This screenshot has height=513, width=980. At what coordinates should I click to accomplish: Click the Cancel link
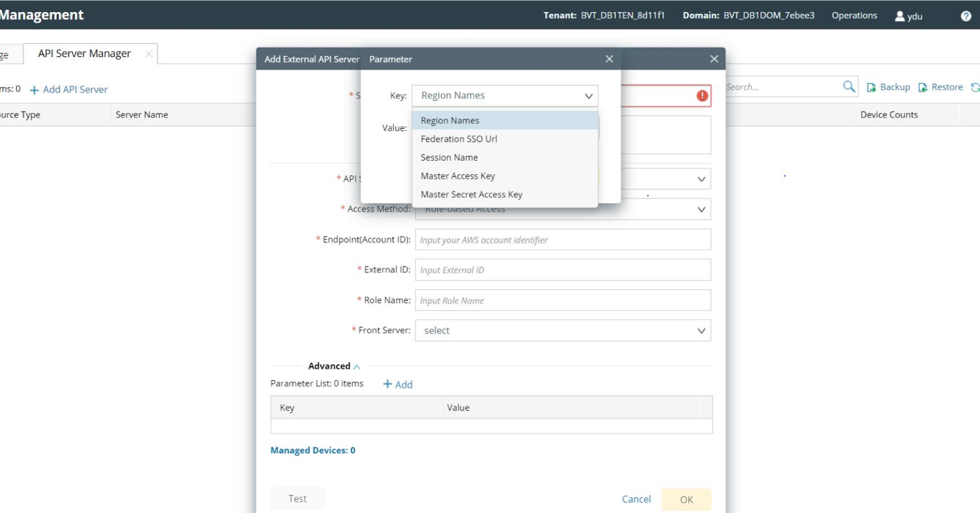pos(636,499)
